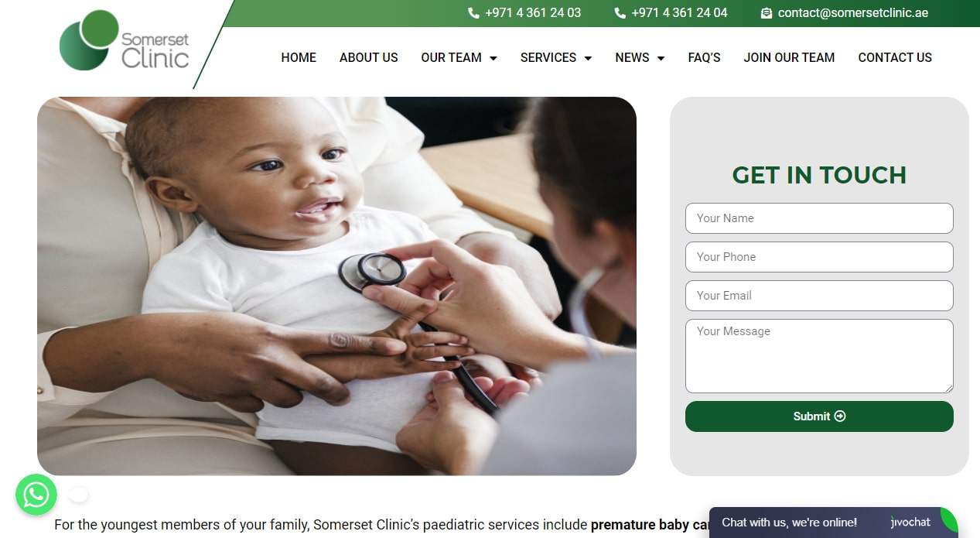This screenshot has width=980, height=538.
Task: Click the jivochat logo in chat bar
Action: coord(910,523)
